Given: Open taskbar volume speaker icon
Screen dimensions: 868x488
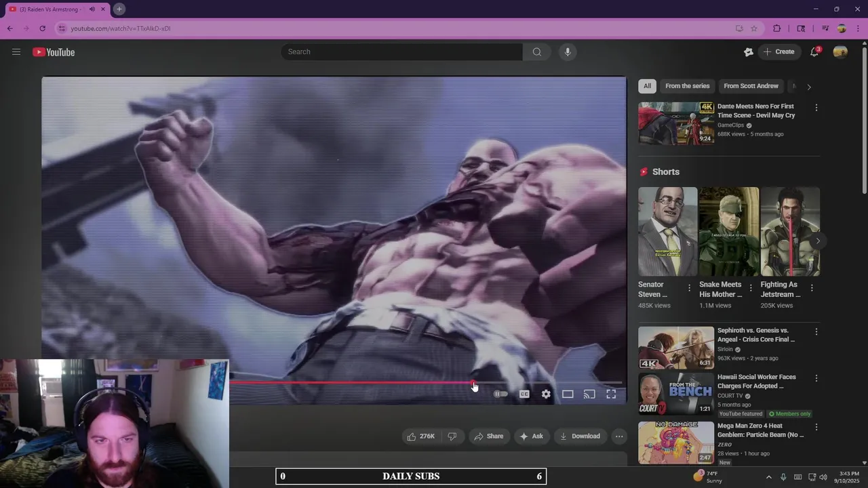Looking at the screenshot, I should coord(823,477).
